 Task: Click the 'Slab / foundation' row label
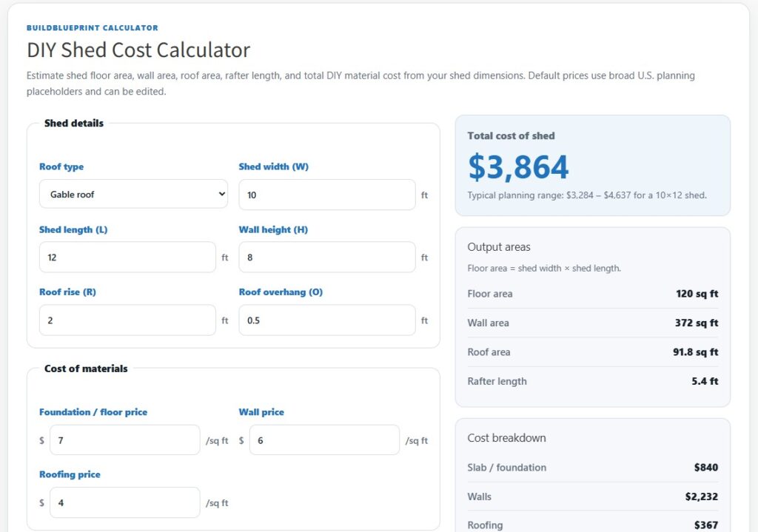[506, 467]
